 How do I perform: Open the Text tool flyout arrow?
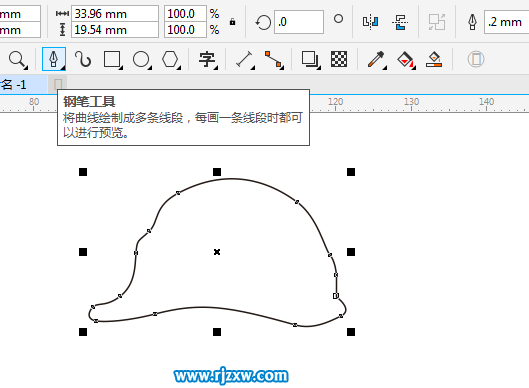216,68
